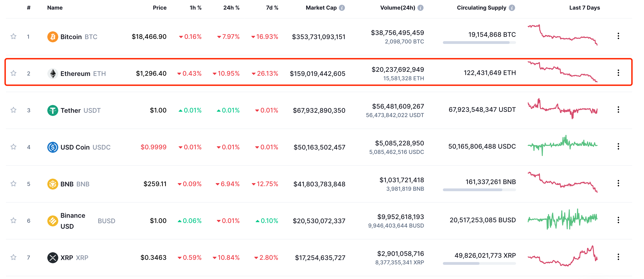The height and width of the screenshot is (279, 644).
Task: Click the Last 7 Days column header
Action: coord(585,8)
